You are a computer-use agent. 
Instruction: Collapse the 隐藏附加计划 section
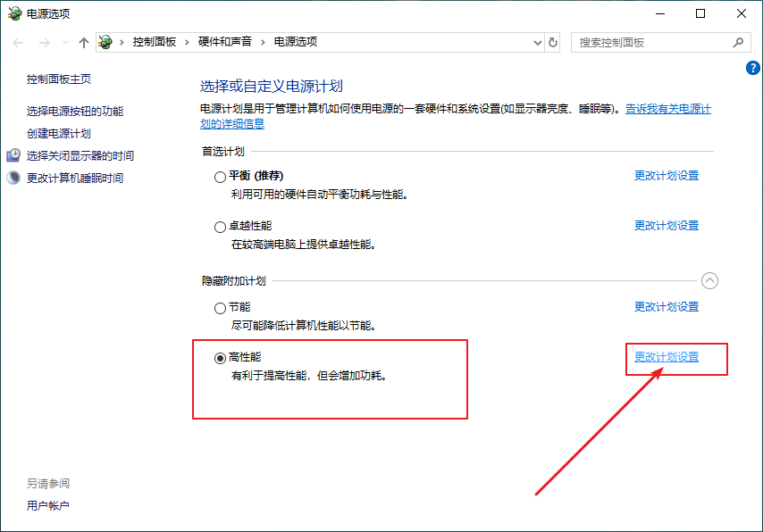tap(710, 280)
